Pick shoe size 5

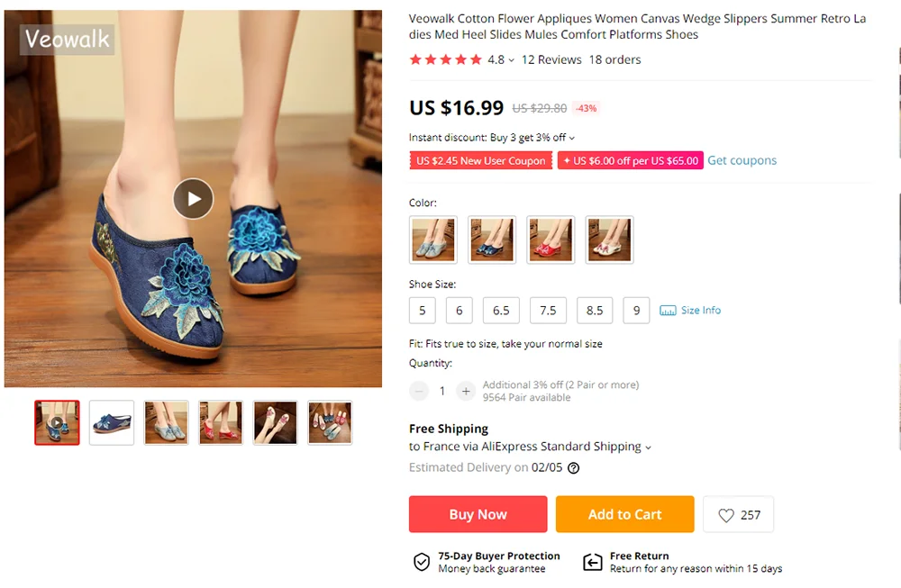coord(422,311)
